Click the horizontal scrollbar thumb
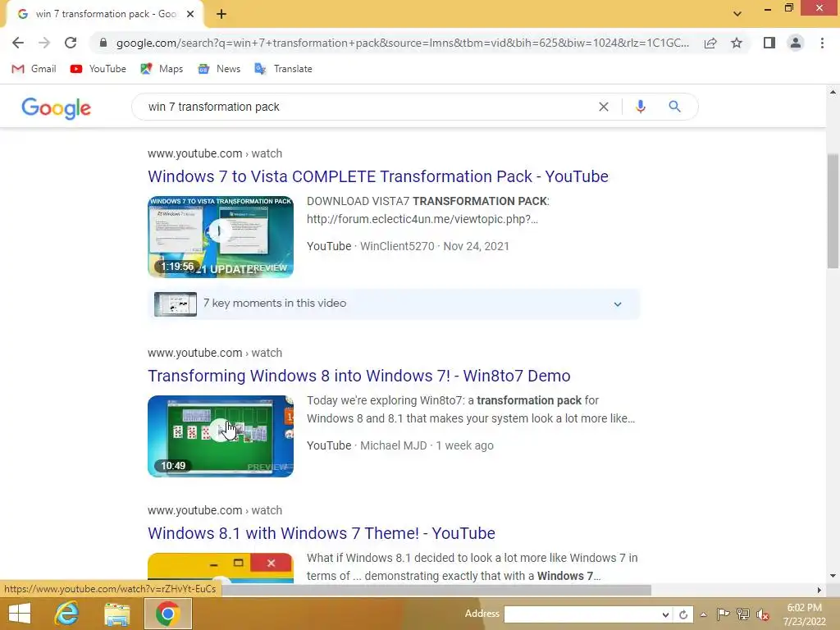 point(436,590)
